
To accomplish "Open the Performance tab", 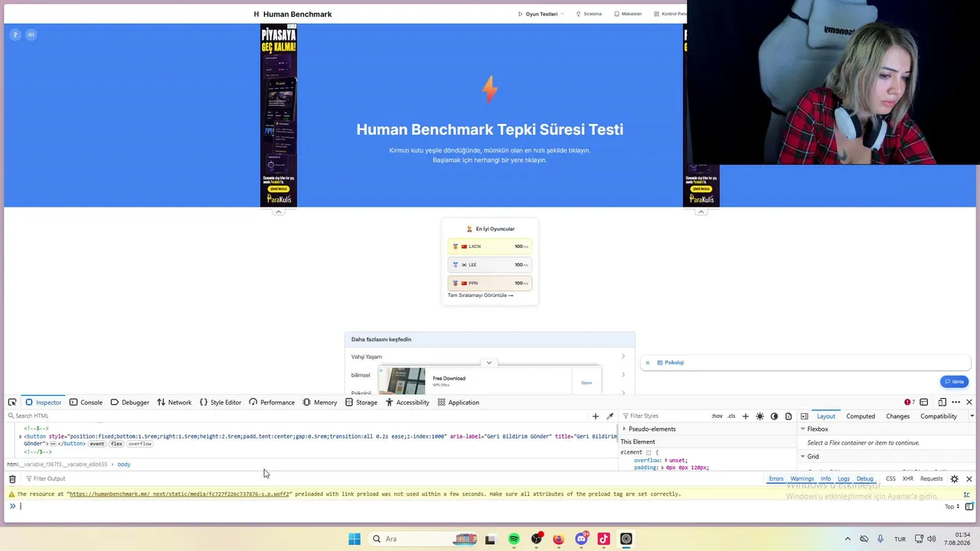I will click(271, 403).
